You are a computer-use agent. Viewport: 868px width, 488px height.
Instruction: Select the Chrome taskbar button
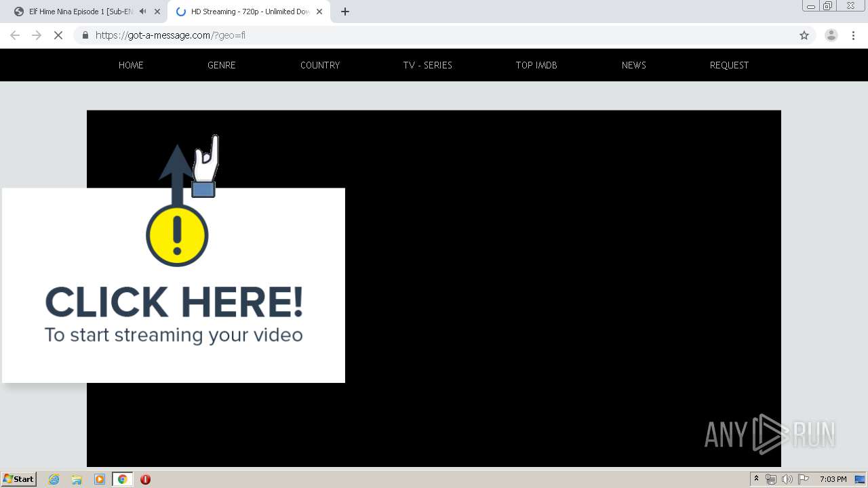click(x=122, y=479)
